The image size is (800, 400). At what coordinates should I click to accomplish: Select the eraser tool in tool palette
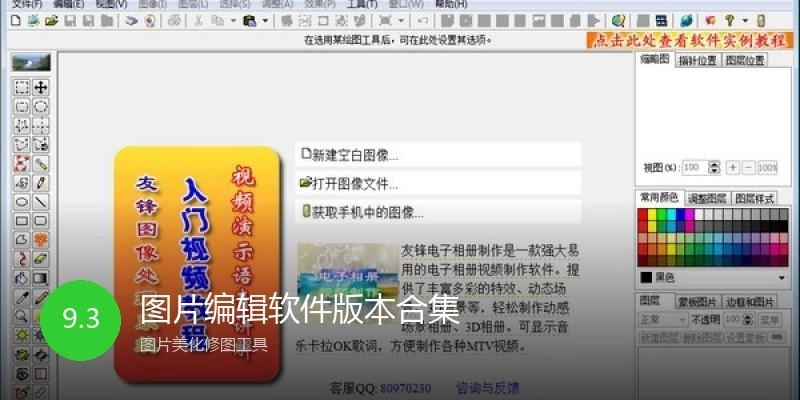[41, 259]
